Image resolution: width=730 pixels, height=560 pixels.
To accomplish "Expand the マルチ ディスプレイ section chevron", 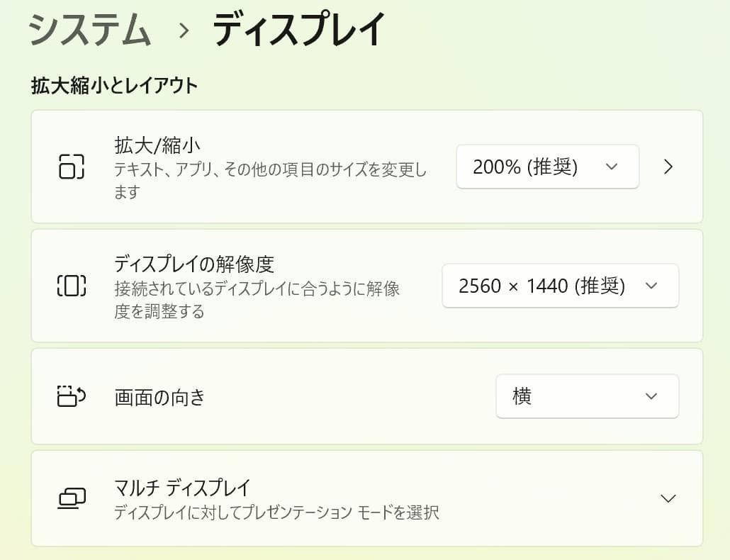I will tap(668, 498).
